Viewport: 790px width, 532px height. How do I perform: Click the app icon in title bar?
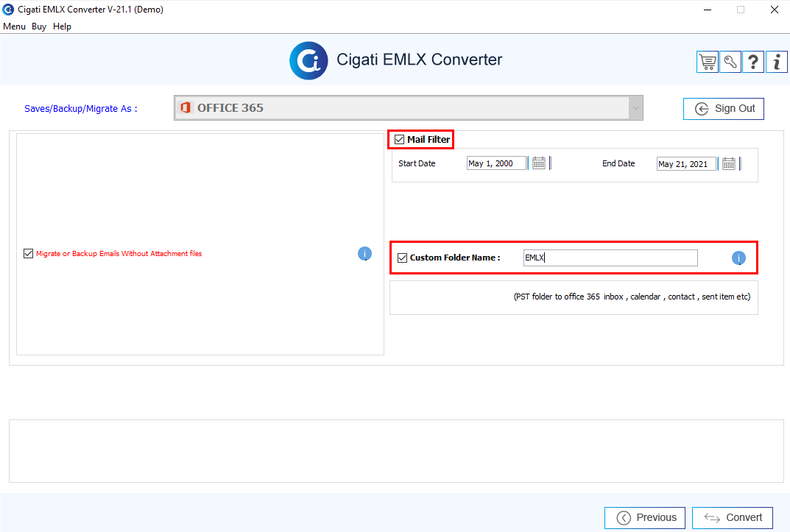(8, 10)
